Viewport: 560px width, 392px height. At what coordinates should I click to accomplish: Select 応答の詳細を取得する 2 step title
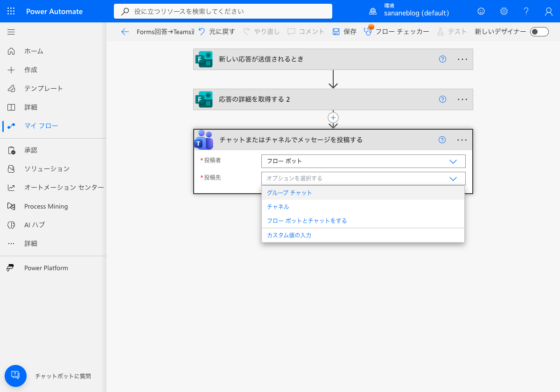pos(254,99)
